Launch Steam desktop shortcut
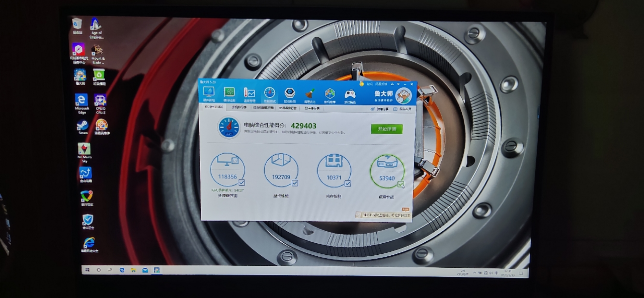This screenshot has height=298, width=644. tap(83, 127)
